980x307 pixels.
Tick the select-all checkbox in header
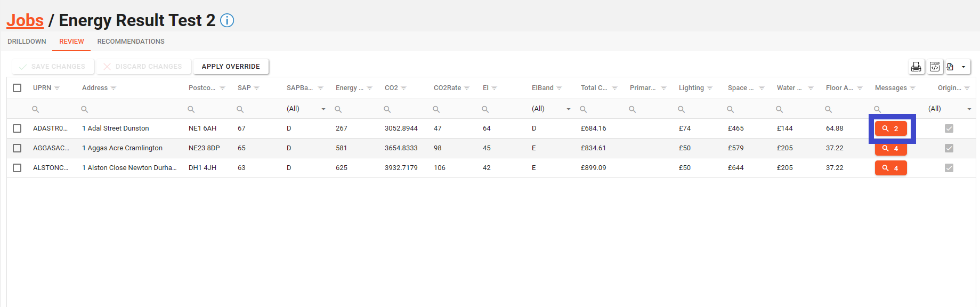17,88
